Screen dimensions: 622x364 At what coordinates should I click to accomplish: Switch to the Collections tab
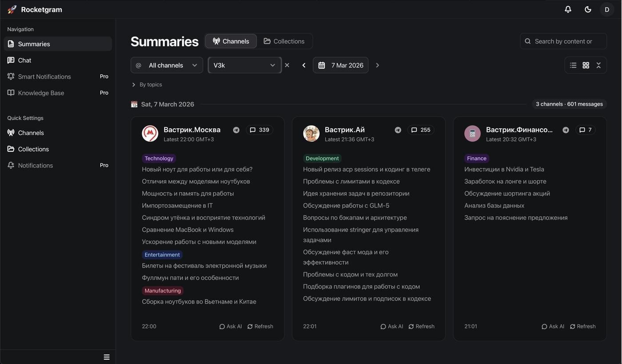pos(284,41)
